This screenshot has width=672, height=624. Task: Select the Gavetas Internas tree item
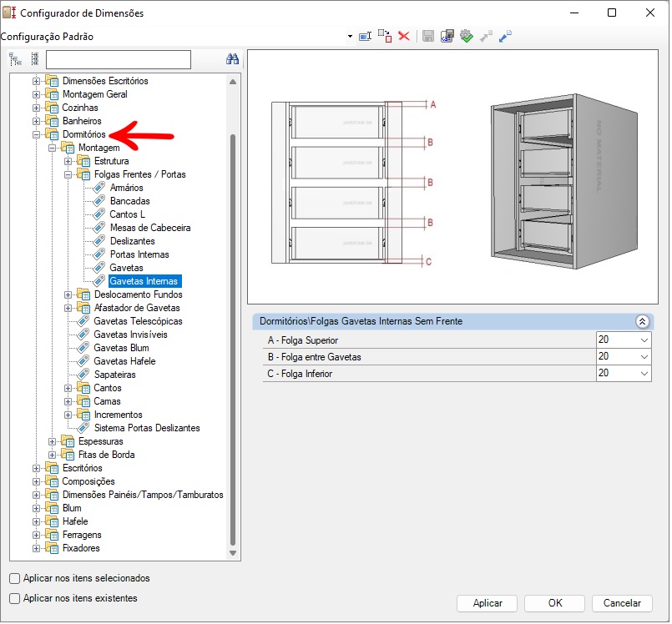tap(144, 281)
